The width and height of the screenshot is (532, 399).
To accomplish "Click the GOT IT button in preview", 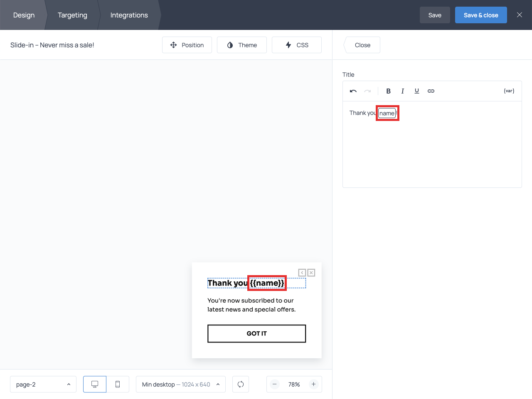I will coord(256,334).
